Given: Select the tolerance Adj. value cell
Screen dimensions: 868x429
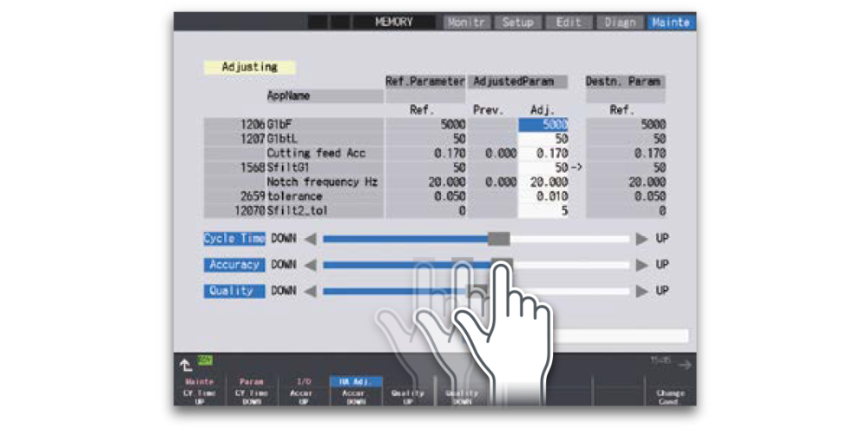Looking at the screenshot, I should (x=543, y=197).
